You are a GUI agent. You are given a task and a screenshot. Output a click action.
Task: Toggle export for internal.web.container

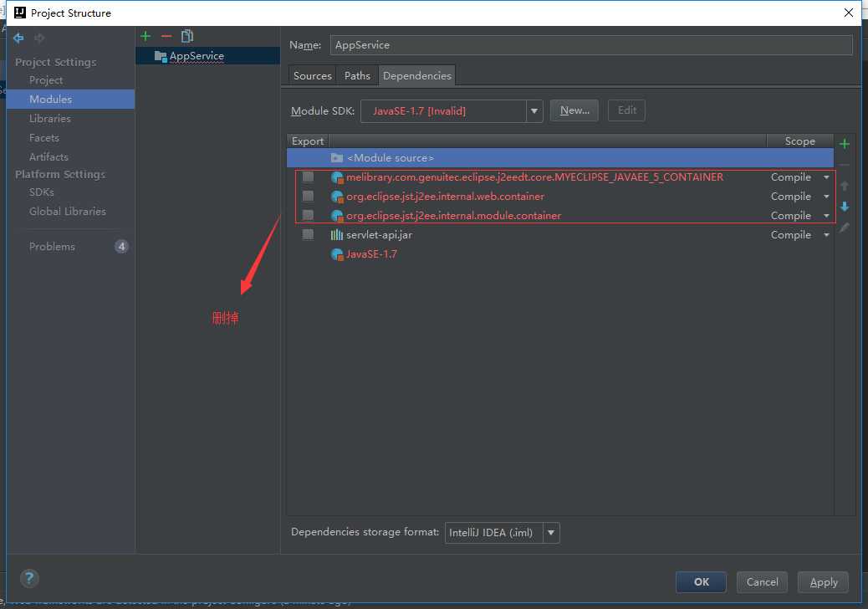click(309, 196)
